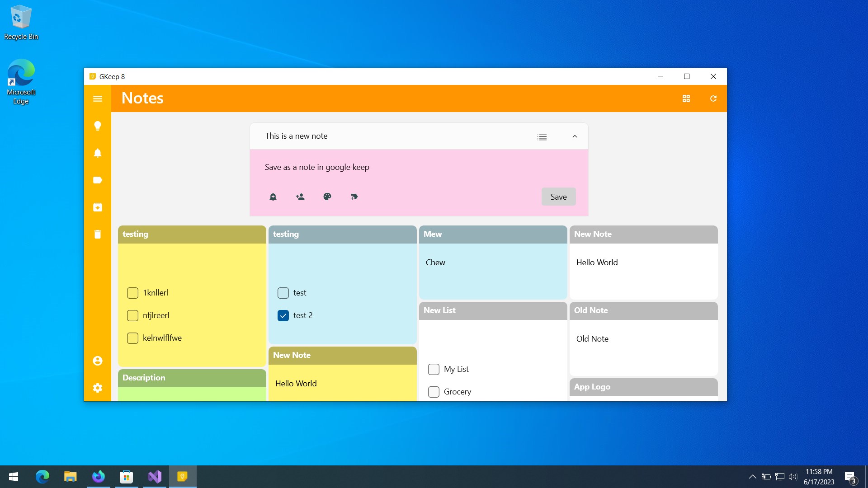This screenshot has width=868, height=488.
Task: Show hidden icons in the system tray
Action: 752,476
